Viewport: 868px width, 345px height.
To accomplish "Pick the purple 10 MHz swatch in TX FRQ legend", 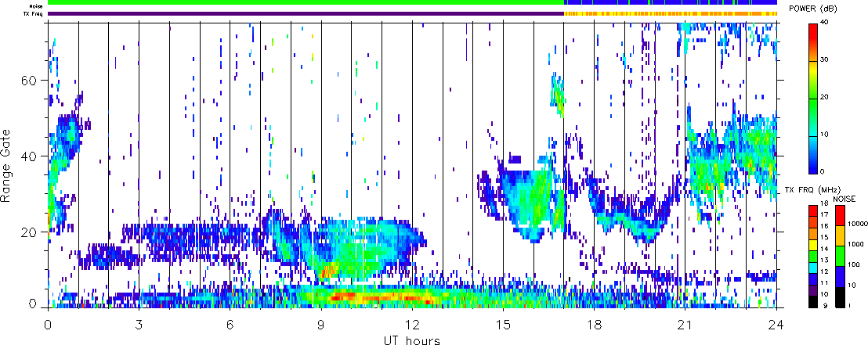I will [x=813, y=291].
